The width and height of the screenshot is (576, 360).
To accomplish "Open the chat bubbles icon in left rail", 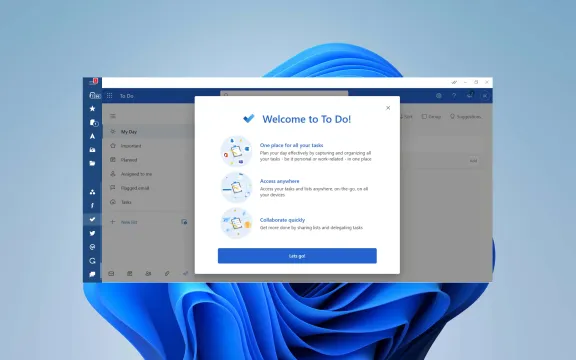I will 92,274.
